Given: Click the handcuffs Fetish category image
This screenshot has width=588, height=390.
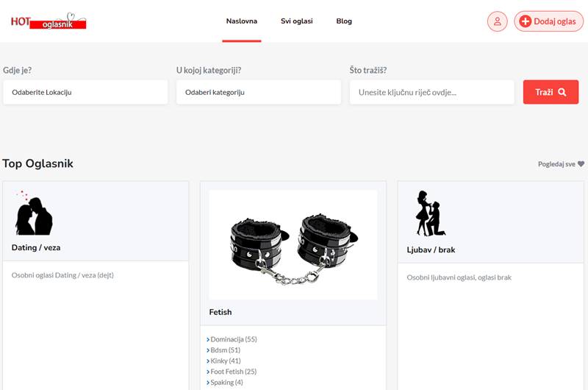Looking at the screenshot, I should 293,245.
